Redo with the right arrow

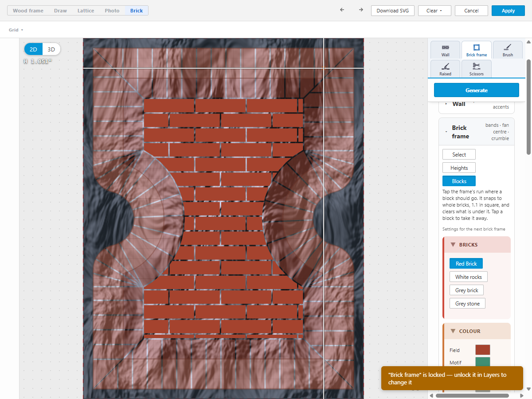361,10
